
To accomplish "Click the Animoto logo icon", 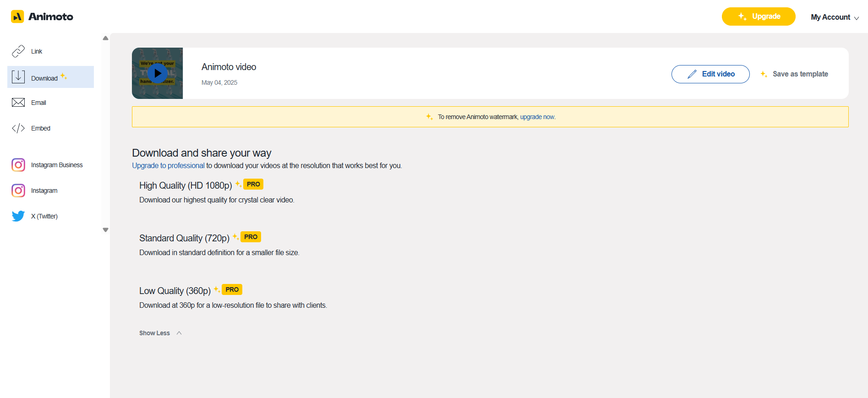I will click(17, 17).
